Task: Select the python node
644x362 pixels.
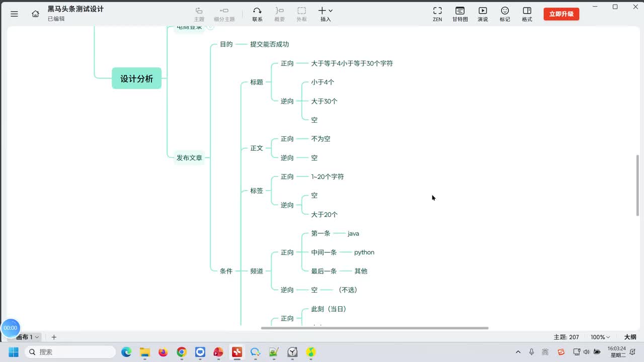Action: pyautogui.click(x=364, y=252)
